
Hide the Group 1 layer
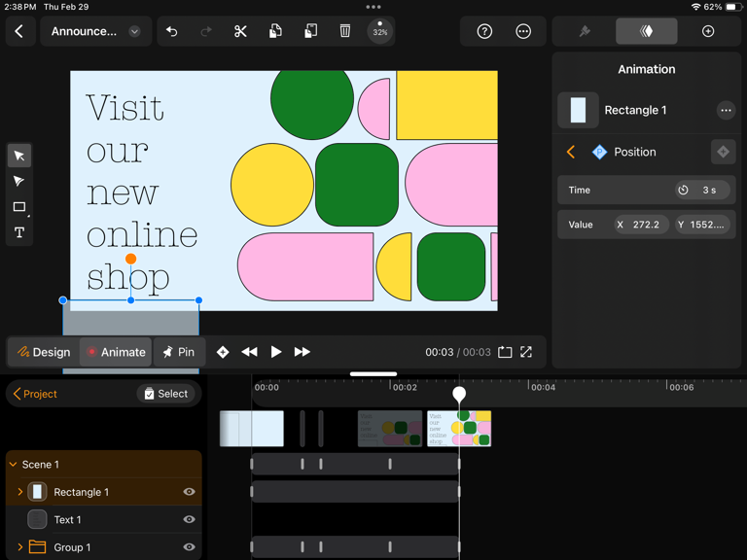point(189,547)
